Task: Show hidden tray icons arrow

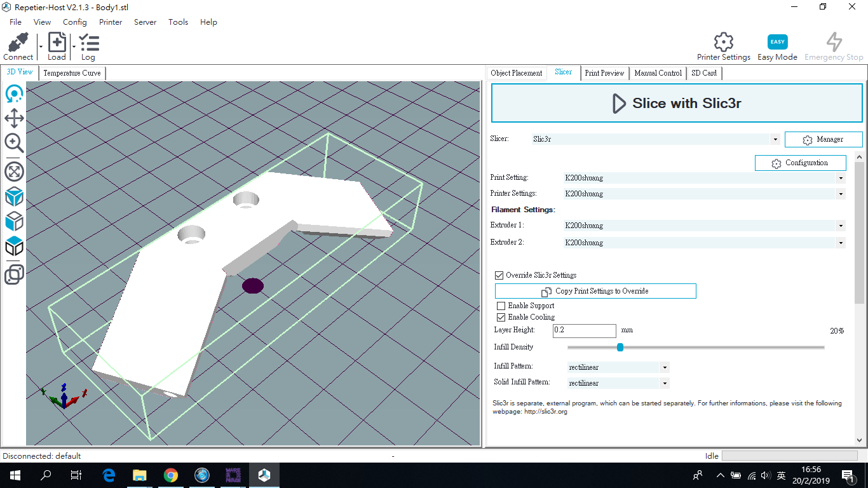Action: tap(720, 475)
